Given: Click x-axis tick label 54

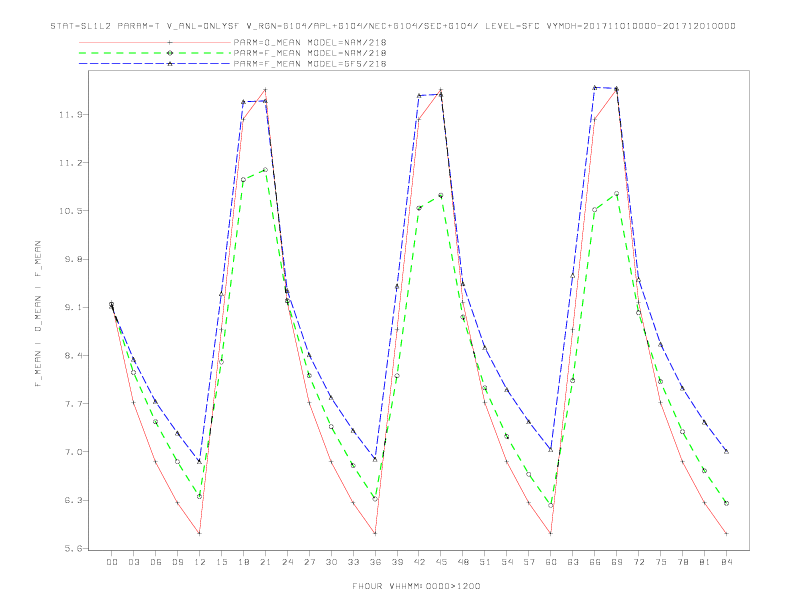Looking at the screenshot, I should (x=507, y=562).
